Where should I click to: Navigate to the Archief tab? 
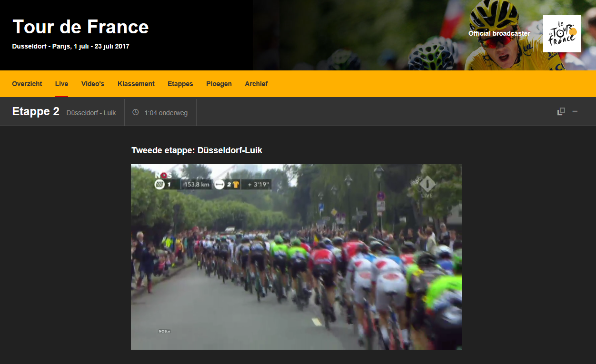point(256,84)
